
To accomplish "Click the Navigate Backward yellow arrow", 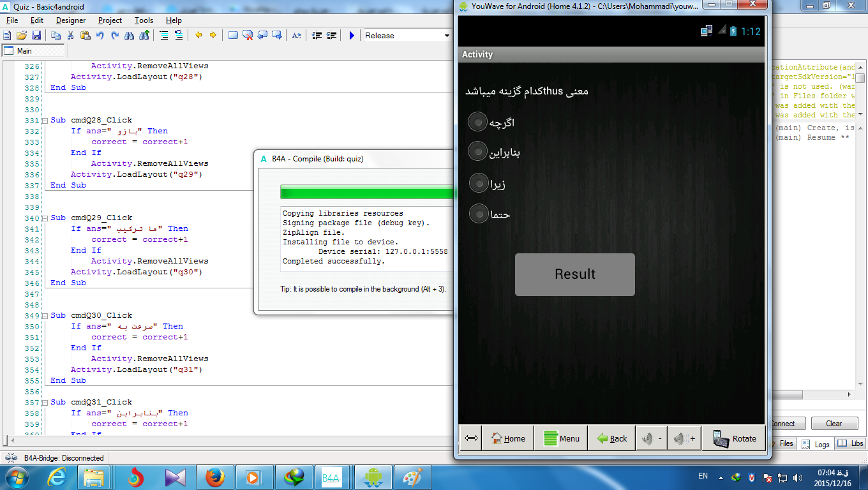I will 198,36.
